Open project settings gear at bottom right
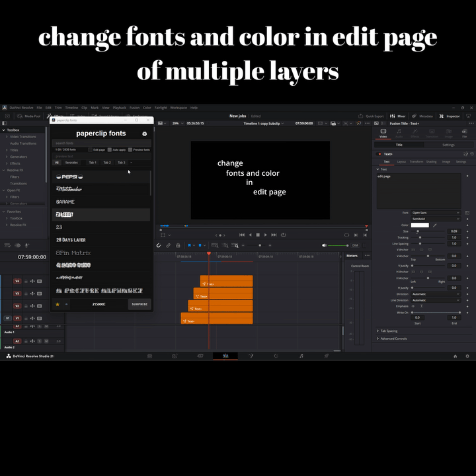Screen dimensions: 476x476 pos(467,356)
